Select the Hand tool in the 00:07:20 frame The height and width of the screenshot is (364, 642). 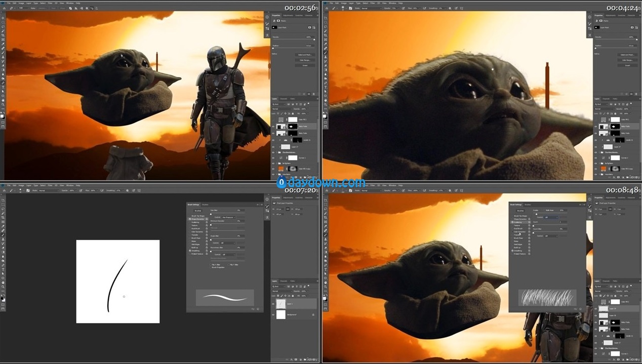pyautogui.click(x=4, y=282)
